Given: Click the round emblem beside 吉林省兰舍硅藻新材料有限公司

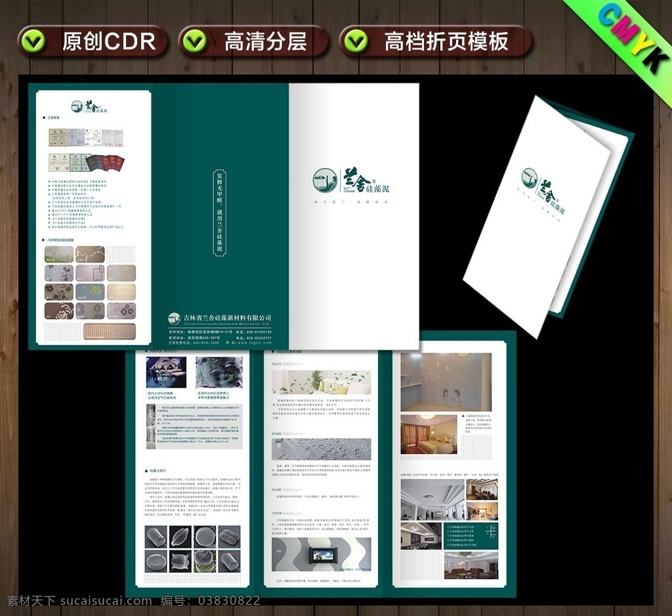Looking at the screenshot, I should (x=173, y=318).
